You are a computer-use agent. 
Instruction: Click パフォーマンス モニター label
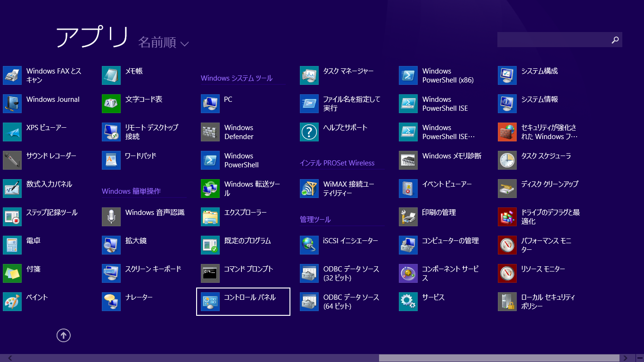[546, 245]
